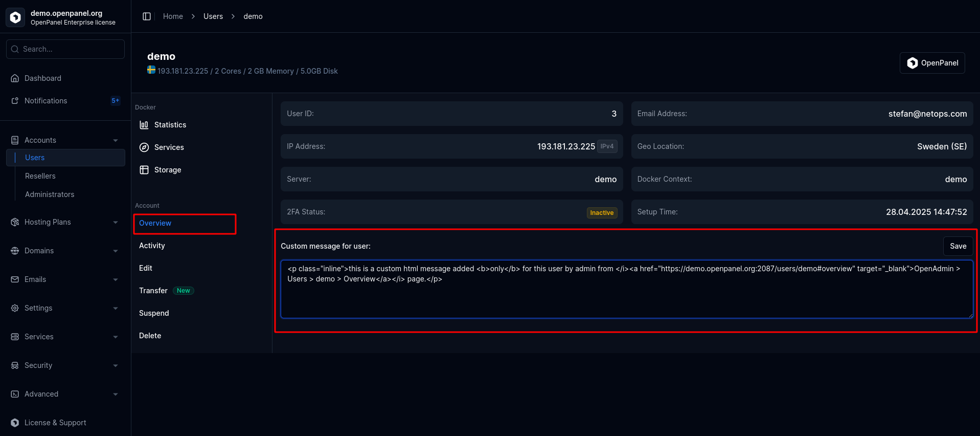The height and width of the screenshot is (436, 980).
Task: Click the Advanced terminal icon
Action: coord(15,394)
